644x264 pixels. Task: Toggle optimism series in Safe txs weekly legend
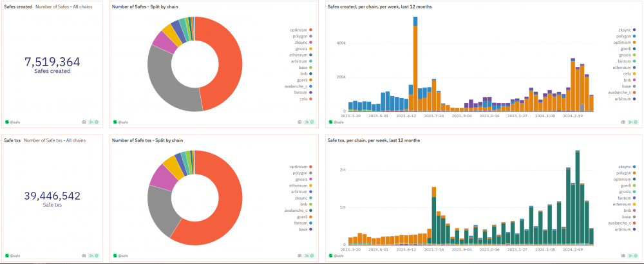pos(625,179)
